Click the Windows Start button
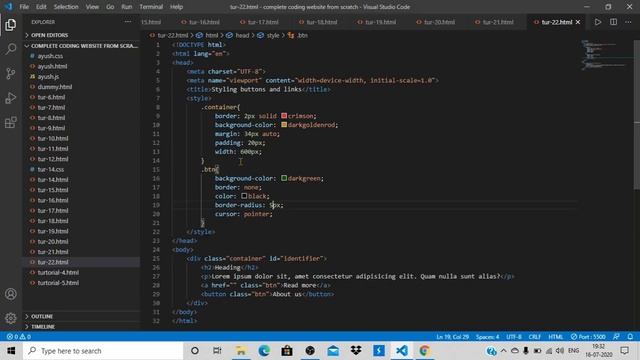The width and height of the screenshot is (640, 360). coord(11,351)
